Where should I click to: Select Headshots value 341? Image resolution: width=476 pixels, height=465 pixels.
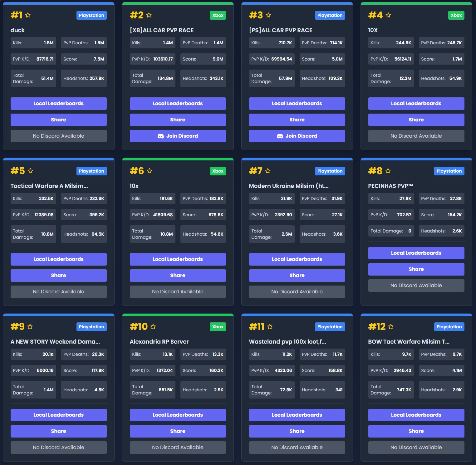(x=339, y=390)
